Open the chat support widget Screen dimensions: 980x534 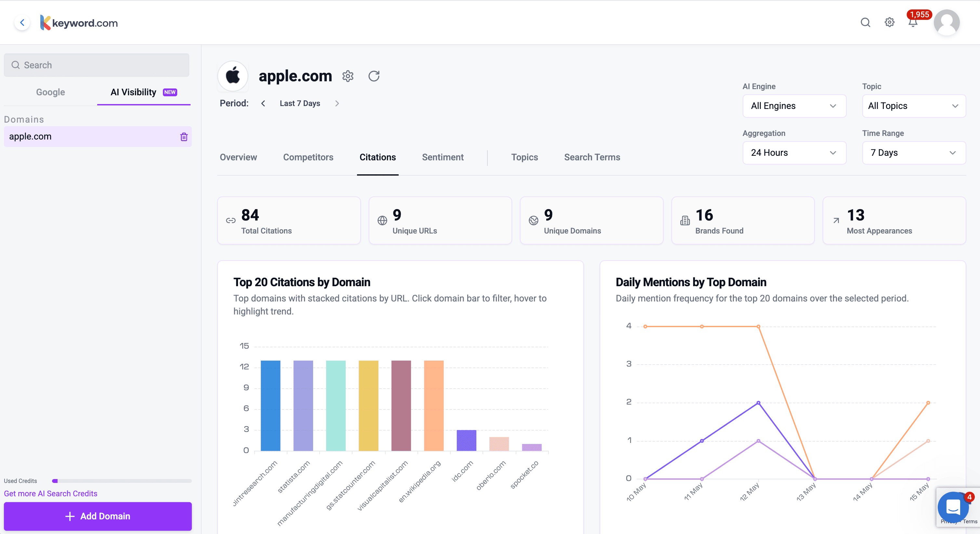click(953, 507)
